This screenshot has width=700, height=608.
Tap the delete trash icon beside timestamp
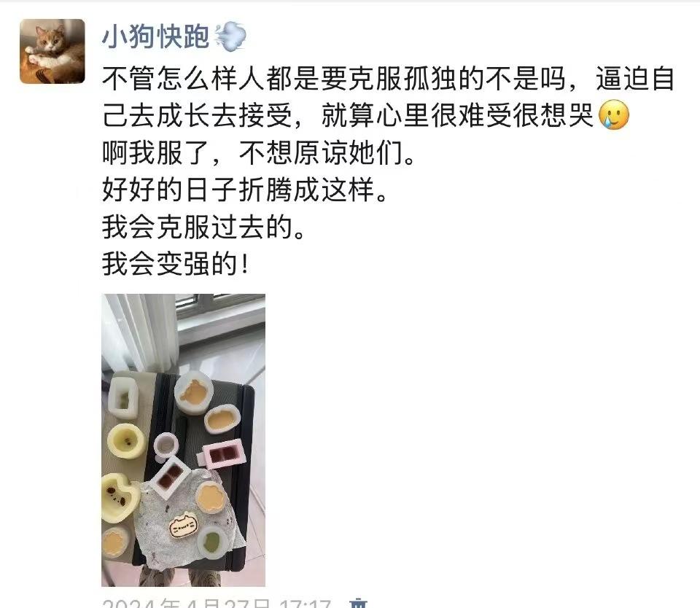[359, 604]
